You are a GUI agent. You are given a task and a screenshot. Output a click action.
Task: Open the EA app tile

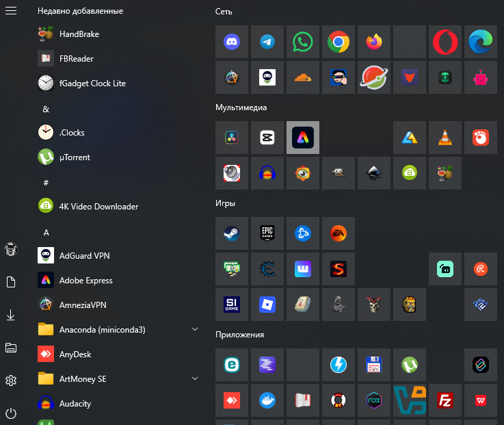click(x=339, y=233)
